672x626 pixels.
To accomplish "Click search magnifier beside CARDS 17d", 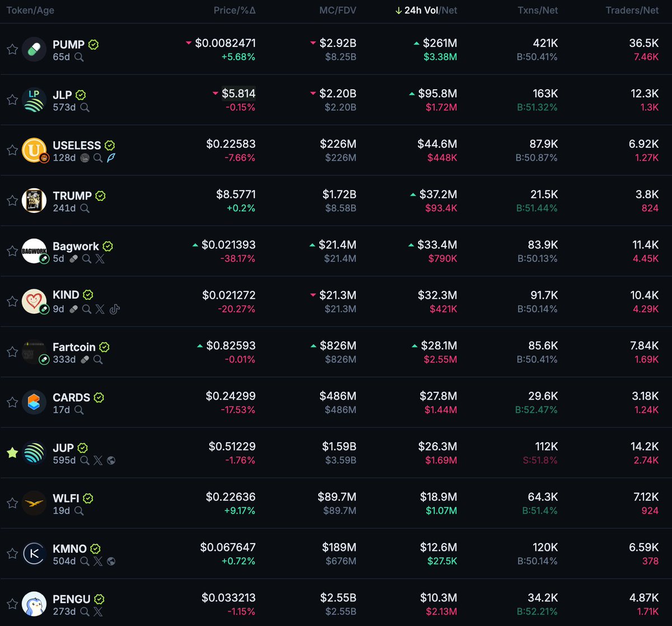I will coord(79,410).
